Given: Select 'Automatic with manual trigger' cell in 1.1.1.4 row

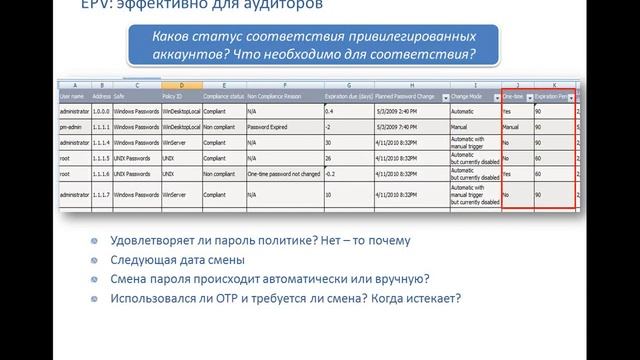Looking at the screenshot, I should point(476,143).
